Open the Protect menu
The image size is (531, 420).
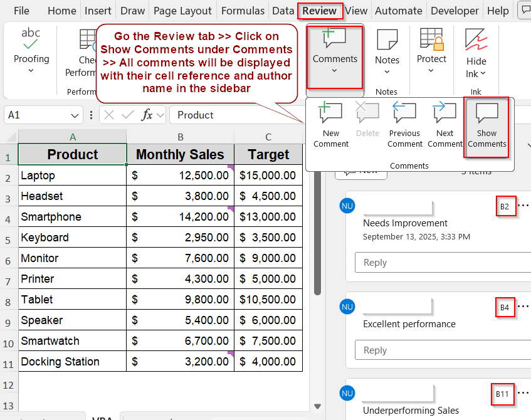tap(431, 50)
